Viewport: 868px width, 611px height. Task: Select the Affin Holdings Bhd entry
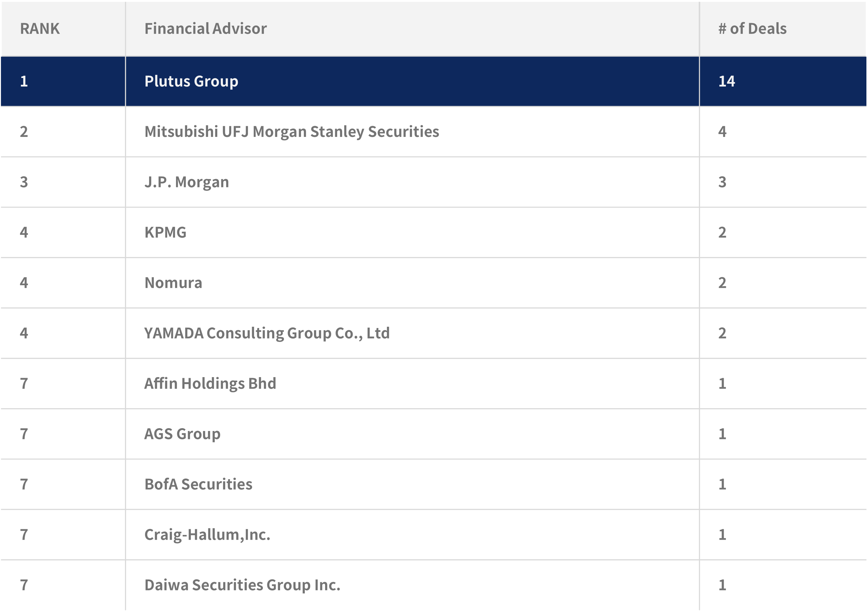(x=210, y=383)
